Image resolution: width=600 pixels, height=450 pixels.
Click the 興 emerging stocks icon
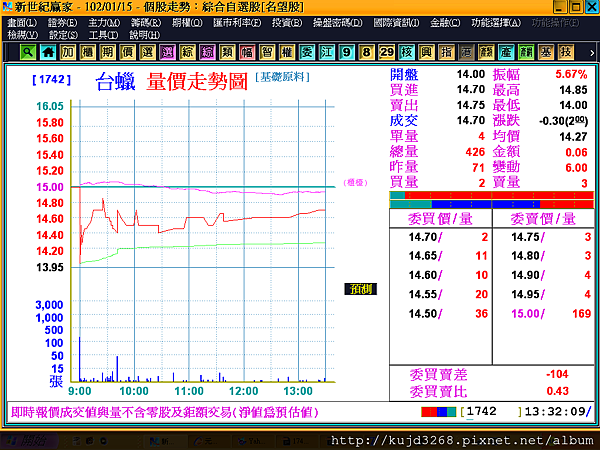tap(426, 52)
